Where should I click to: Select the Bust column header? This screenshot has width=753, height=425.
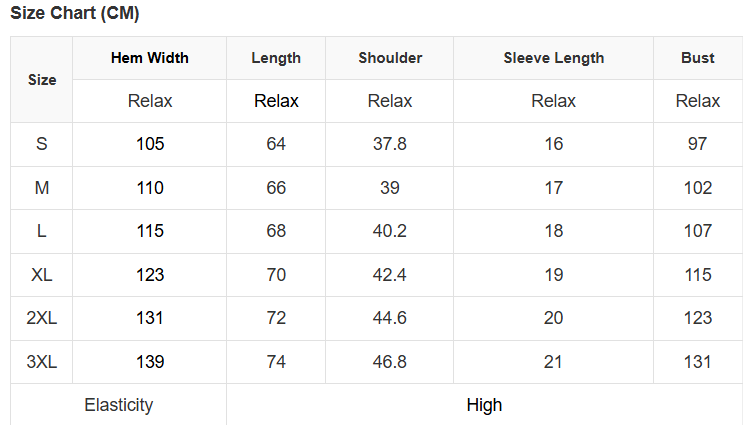tap(697, 58)
